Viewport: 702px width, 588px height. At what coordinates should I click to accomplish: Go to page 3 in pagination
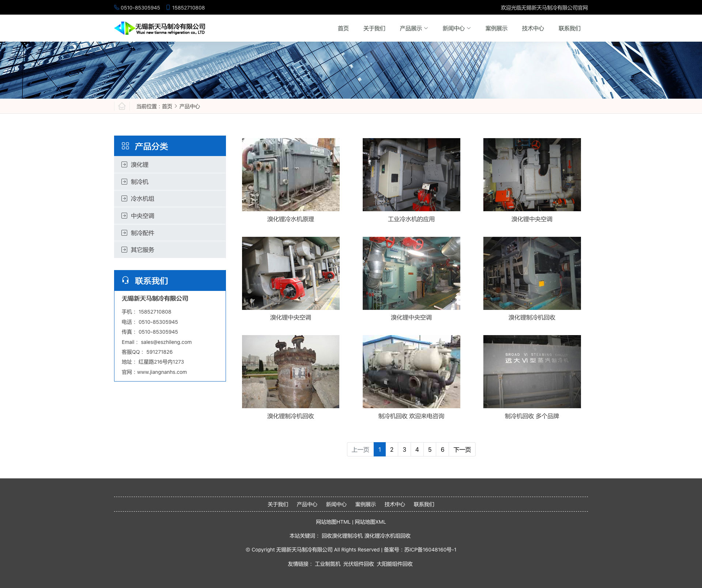tap(404, 449)
